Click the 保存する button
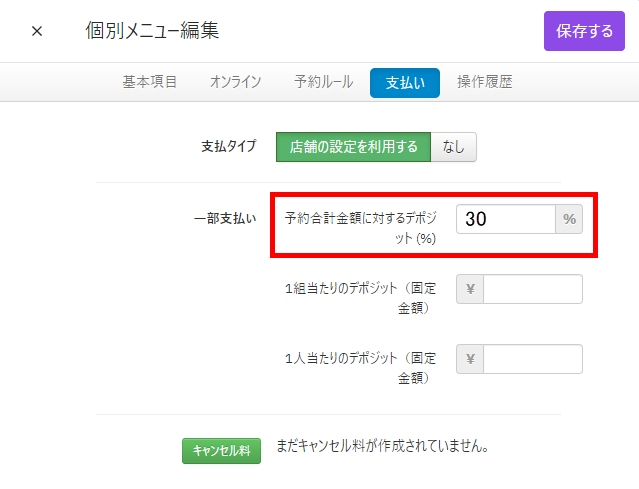639x489 pixels. [584, 31]
